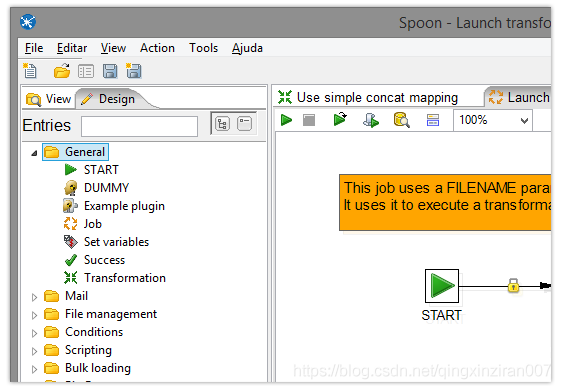The width and height of the screenshot is (561, 389).
Task: Collapse the General folder
Action: click(x=34, y=153)
